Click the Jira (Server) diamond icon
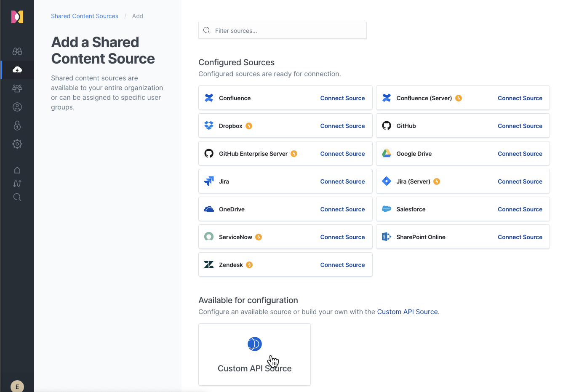563x392 pixels. coord(387,181)
